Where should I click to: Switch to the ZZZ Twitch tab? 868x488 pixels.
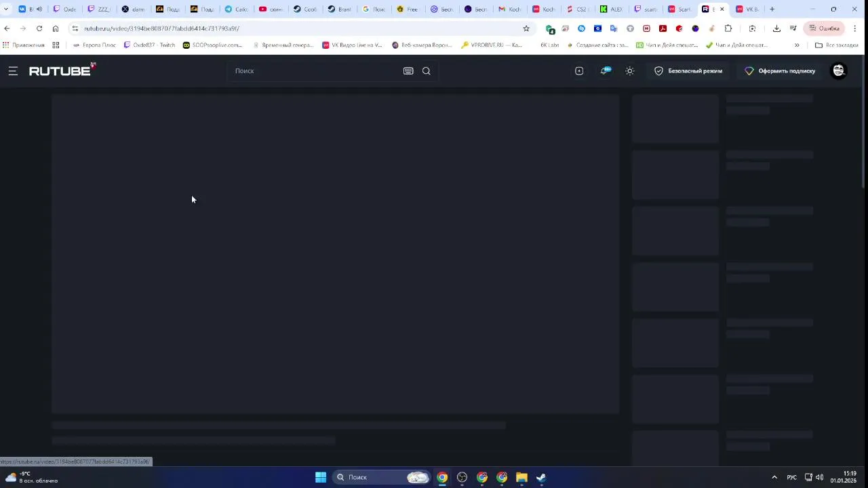[100, 9]
